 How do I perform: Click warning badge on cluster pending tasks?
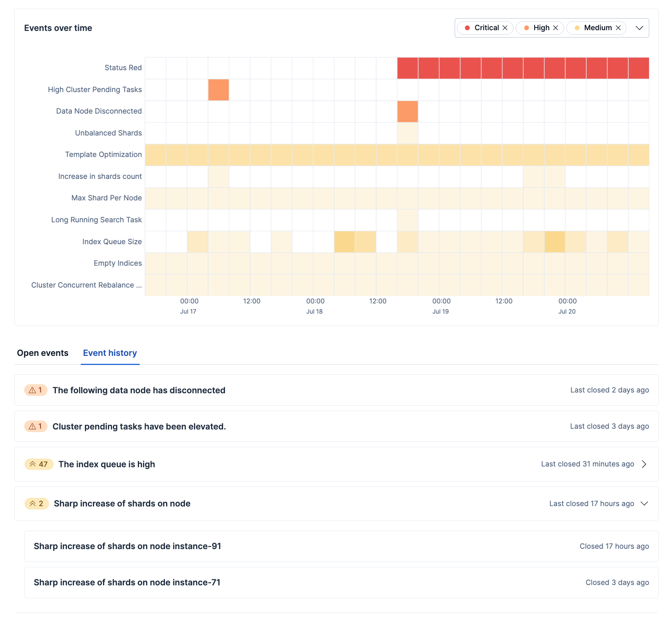click(x=35, y=426)
